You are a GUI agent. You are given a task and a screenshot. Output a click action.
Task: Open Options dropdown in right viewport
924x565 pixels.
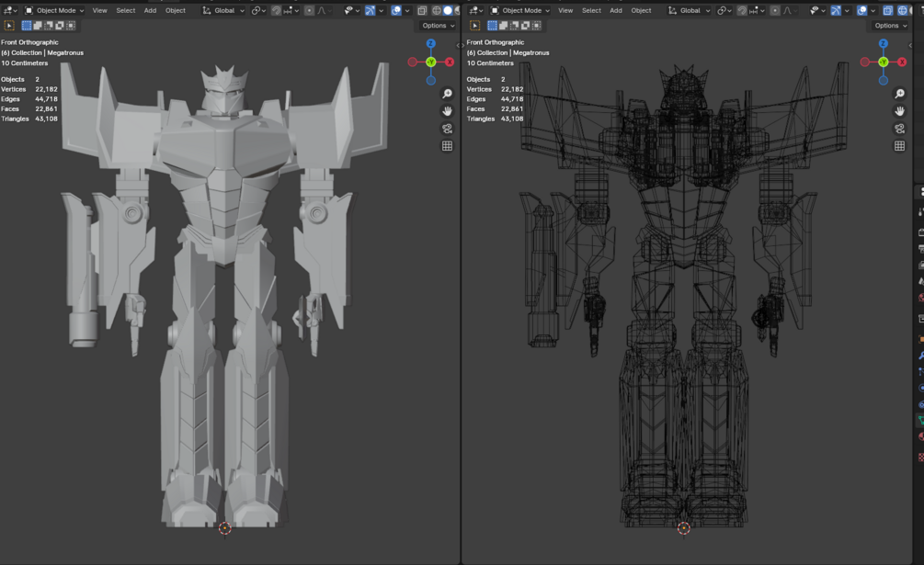tap(890, 26)
